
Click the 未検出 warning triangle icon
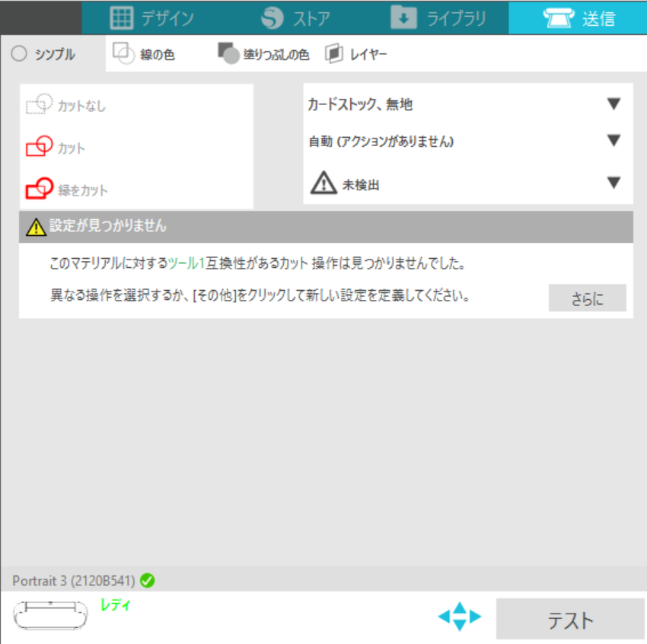(324, 183)
